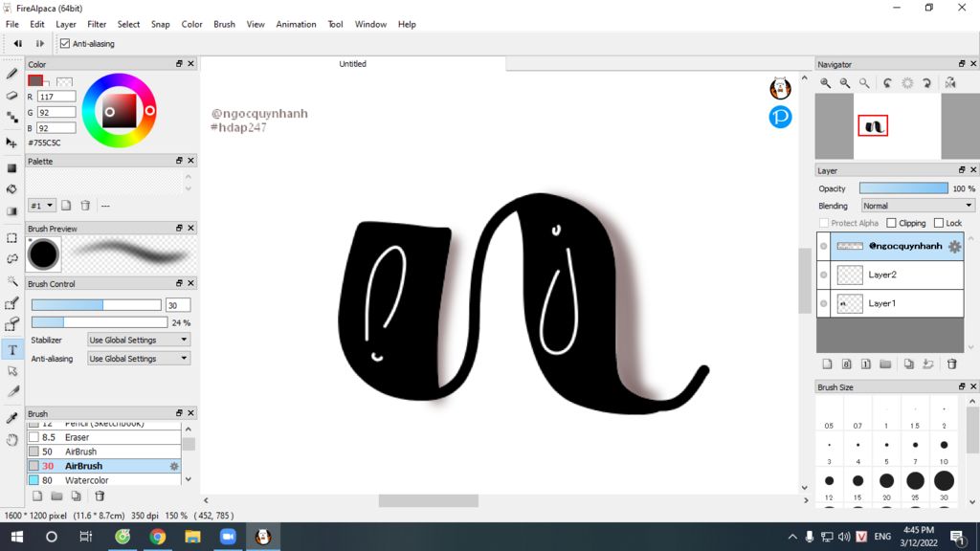The height and width of the screenshot is (551, 980).
Task: Pick brush size 20 preset
Action: (886, 481)
